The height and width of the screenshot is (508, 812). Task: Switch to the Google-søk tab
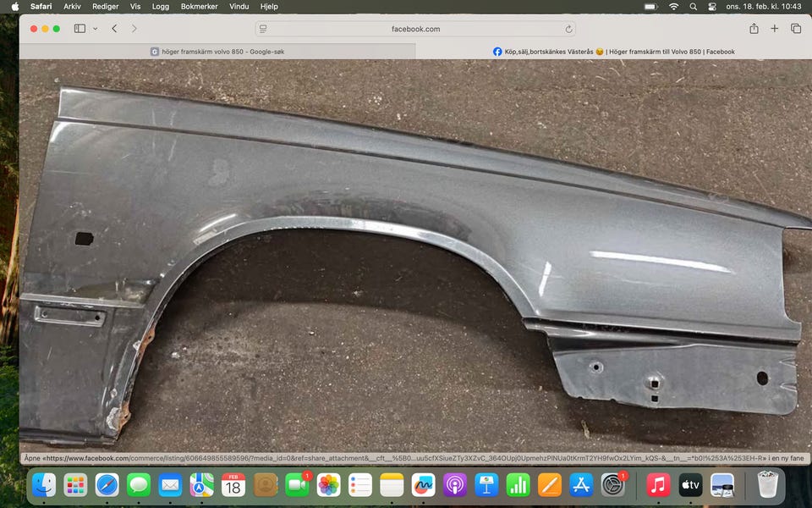pos(217,52)
